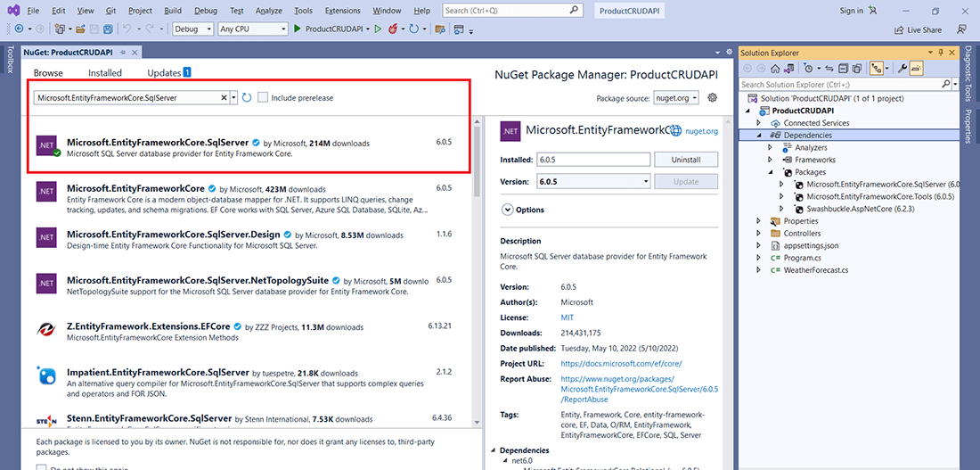Screen dimensions: 980x470
Task: Click the package list vertical scrollbar
Action: click(x=478, y=161)
